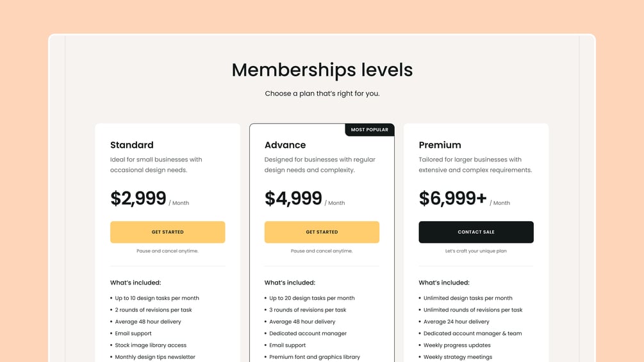Select the Standard plan title

(132, 145)
